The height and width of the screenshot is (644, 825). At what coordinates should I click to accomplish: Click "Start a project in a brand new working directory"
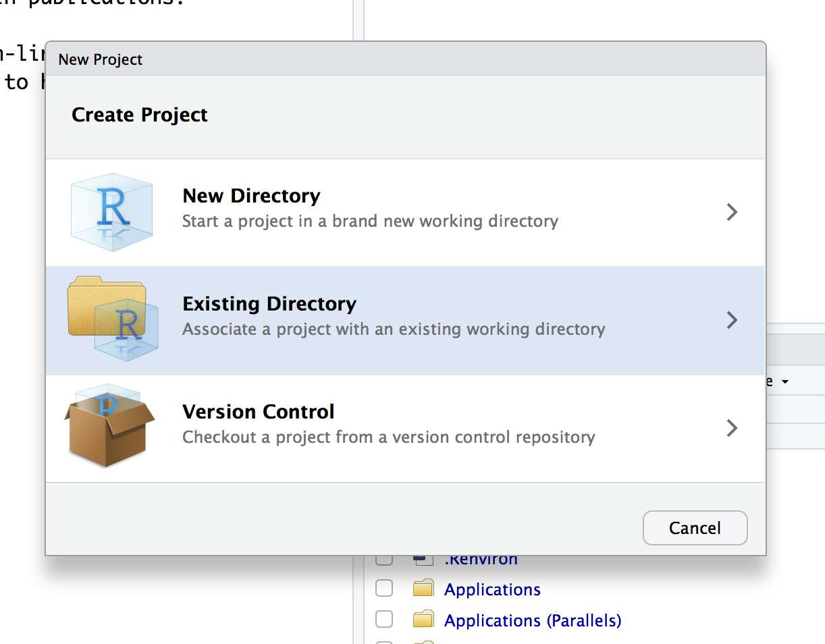[x=370, y=221]
